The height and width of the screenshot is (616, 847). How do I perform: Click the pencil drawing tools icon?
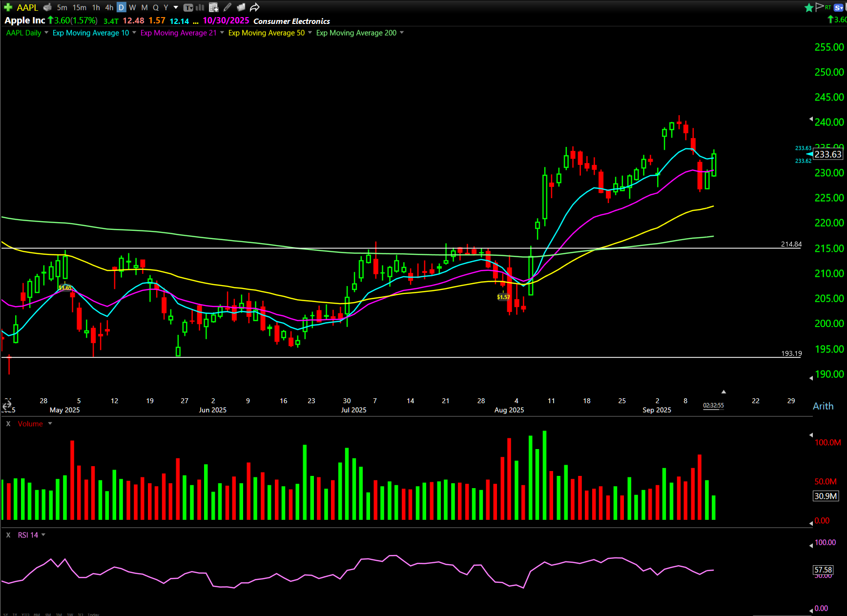coord(227,7)
